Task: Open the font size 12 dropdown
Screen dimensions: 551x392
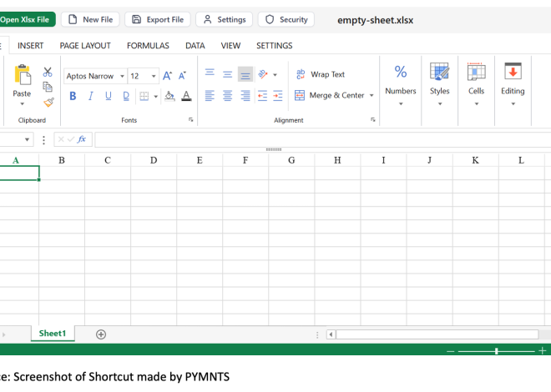Action: tap(154, 76)
